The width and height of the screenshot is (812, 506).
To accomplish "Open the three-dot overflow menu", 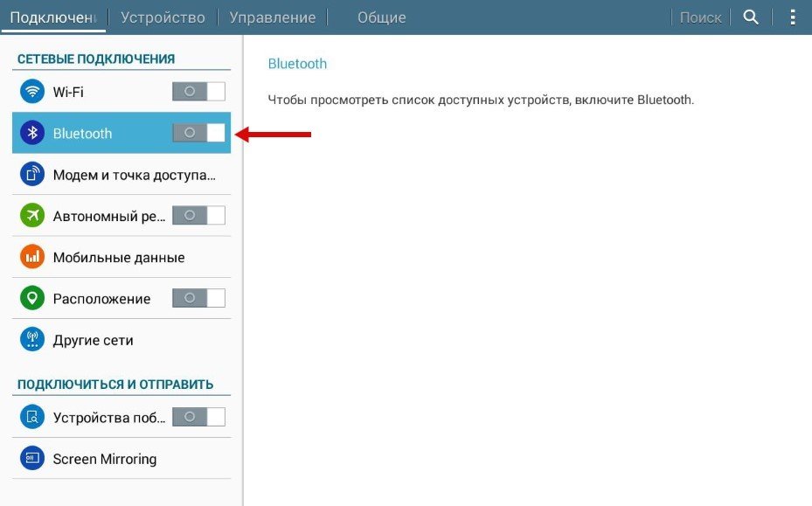I will coord(792,17).
